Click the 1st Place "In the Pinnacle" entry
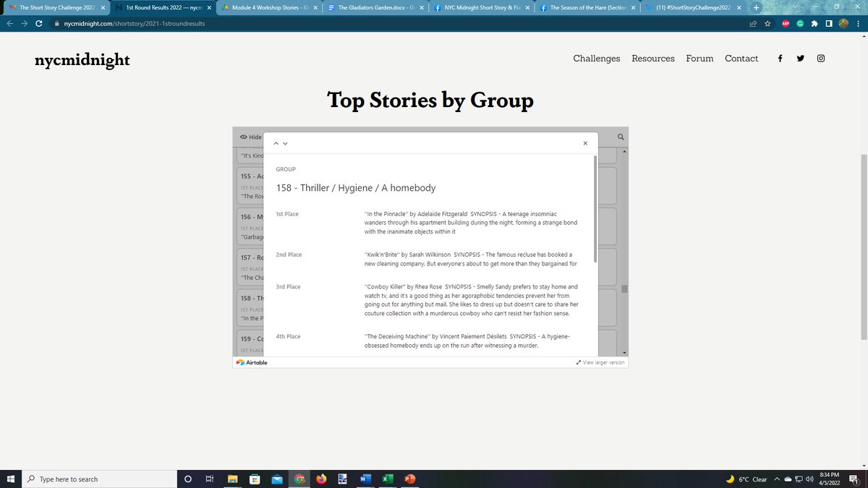Viewport: 868px width, 488px height. point(470,223)
